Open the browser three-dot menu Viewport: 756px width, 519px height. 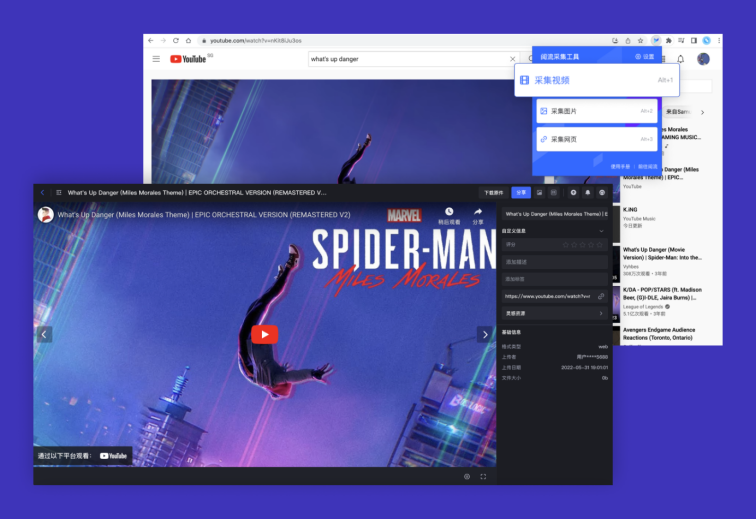[x=718, y=41]
